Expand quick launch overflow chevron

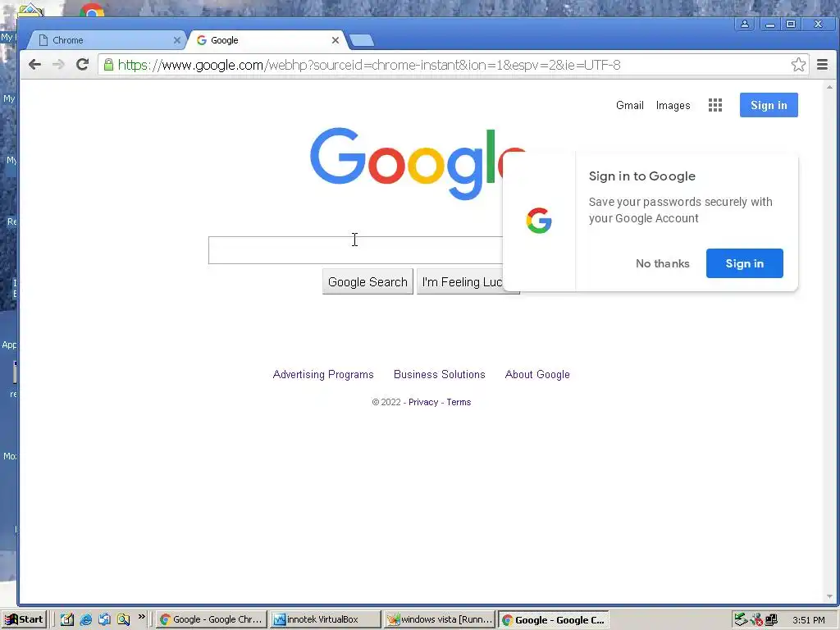pos(141,617)
